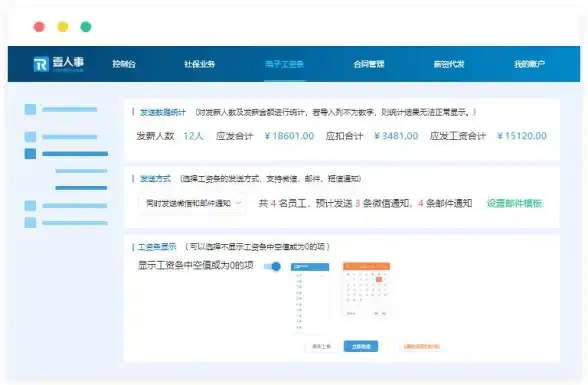
Task: Open the 社保业务 tab
Action: [200, 64]
